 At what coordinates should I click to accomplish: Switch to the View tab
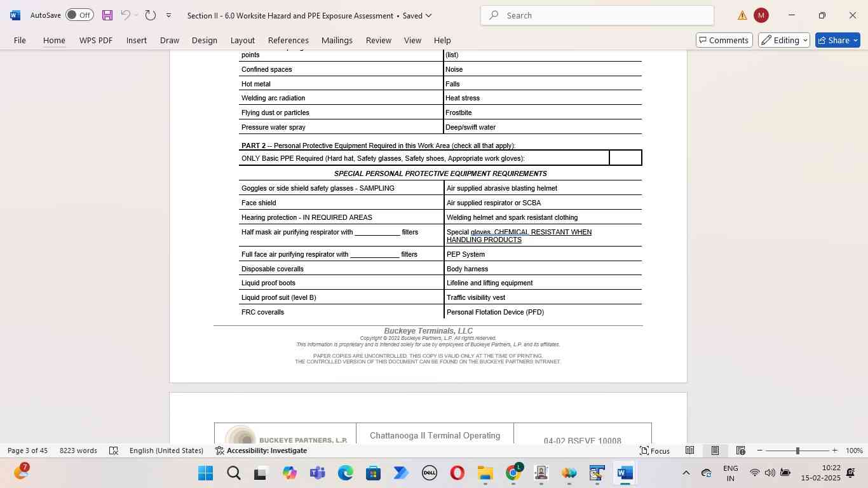[x=412, y=40]
